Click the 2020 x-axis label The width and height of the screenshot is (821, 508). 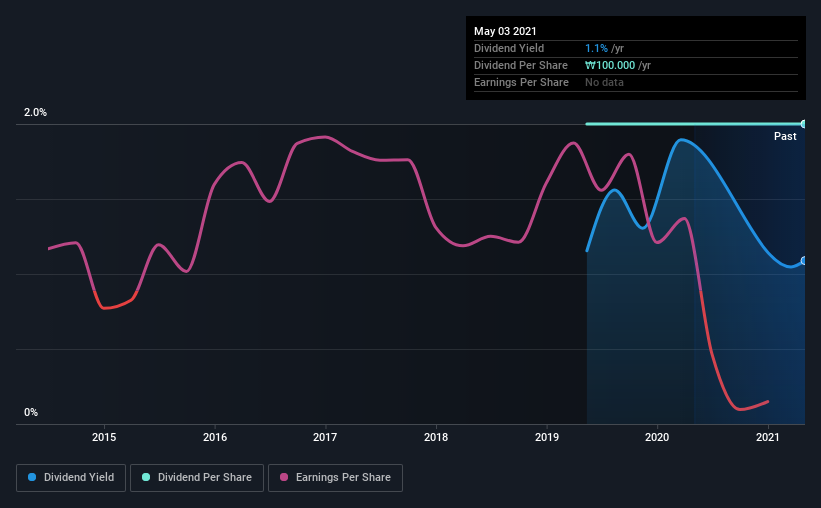657,437
